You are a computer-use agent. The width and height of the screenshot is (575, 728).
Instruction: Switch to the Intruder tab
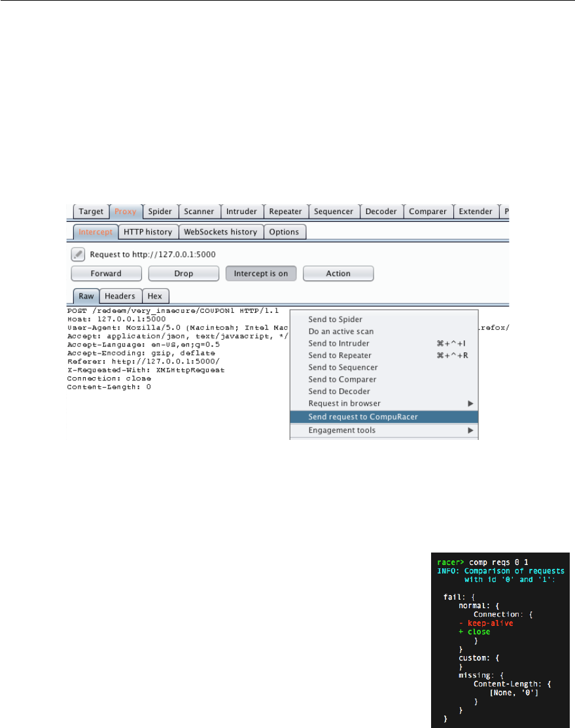pyautogui.click(x=241, y=211)
